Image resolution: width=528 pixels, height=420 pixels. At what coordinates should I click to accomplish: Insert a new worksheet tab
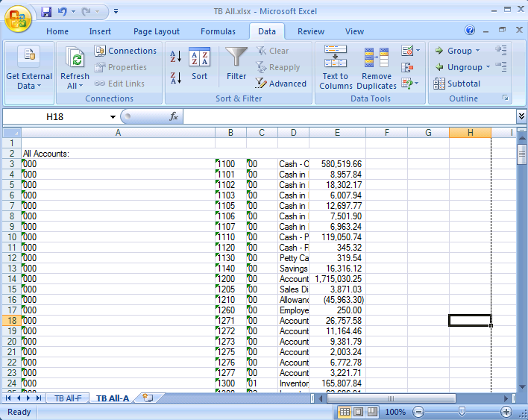point(148,398)
